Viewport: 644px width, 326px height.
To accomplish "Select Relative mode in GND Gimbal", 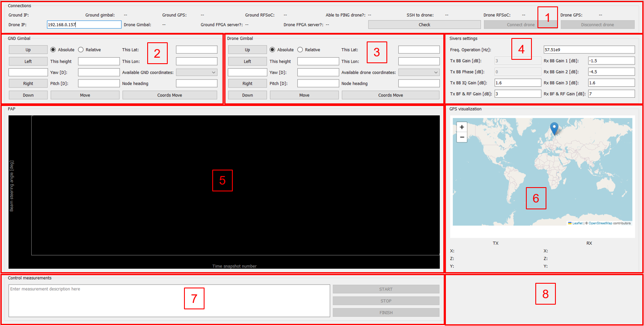I will [x=81, y=50].
